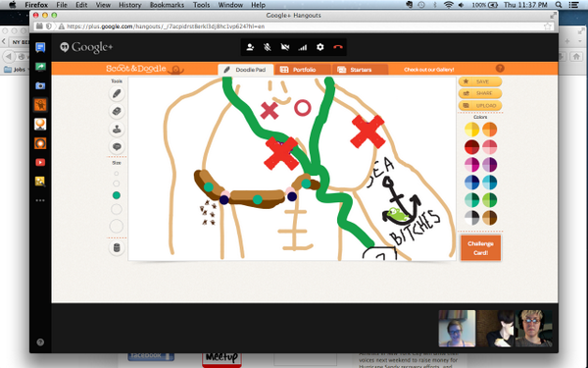This screenshot has width=588, height=368.
Task: Open the Apple menu
Action: click(x=12, y=5)
